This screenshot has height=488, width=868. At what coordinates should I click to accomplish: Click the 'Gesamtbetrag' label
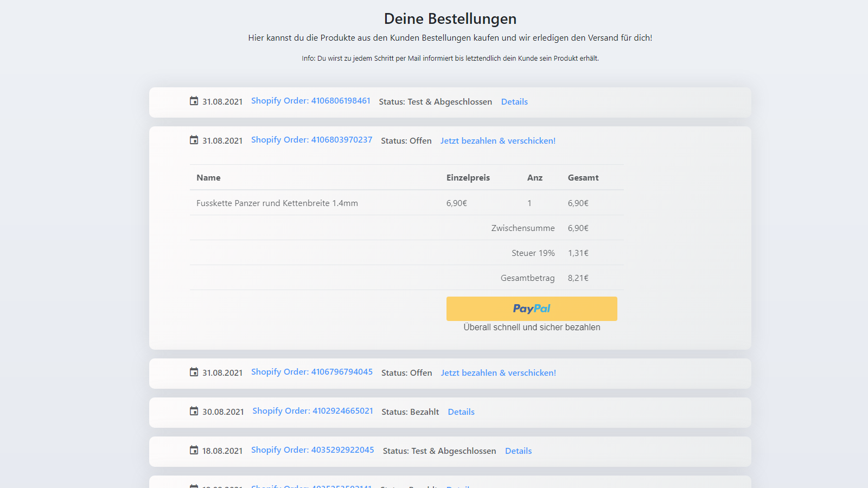(x=528, y=278)
